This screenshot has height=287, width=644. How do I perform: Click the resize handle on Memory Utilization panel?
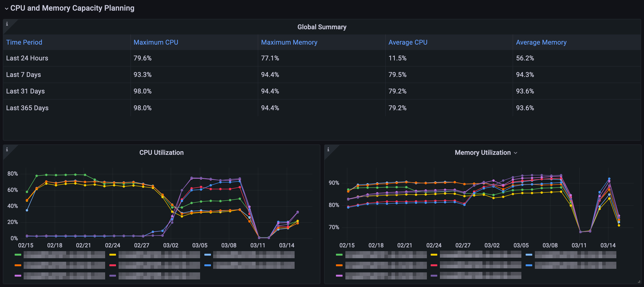click(x=639, y=282)
